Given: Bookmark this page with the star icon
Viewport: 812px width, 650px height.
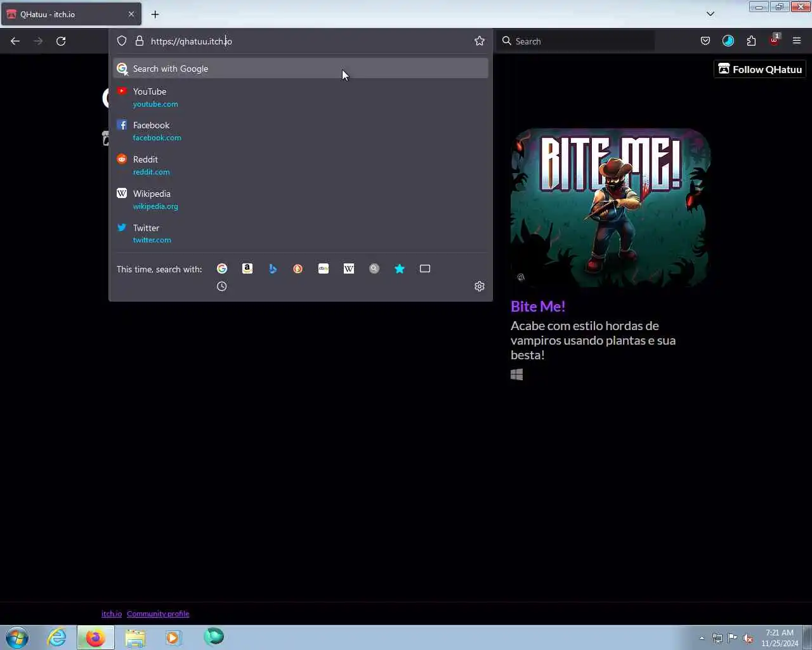Looking at the screenshot, I should click(480, 41).
